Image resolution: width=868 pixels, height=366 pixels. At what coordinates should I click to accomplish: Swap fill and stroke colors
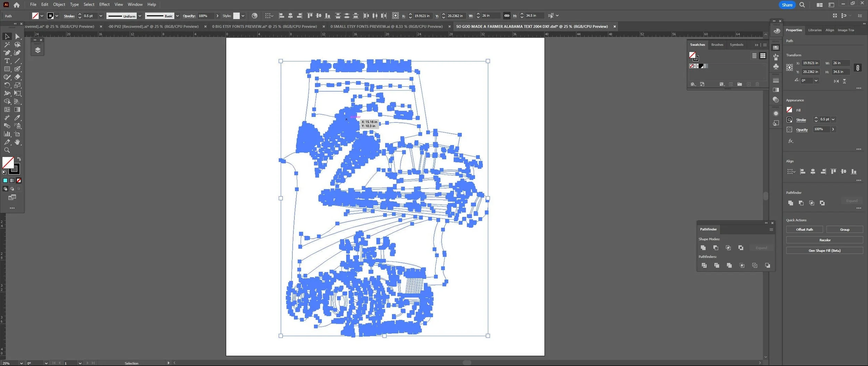(x=19, y=159)
